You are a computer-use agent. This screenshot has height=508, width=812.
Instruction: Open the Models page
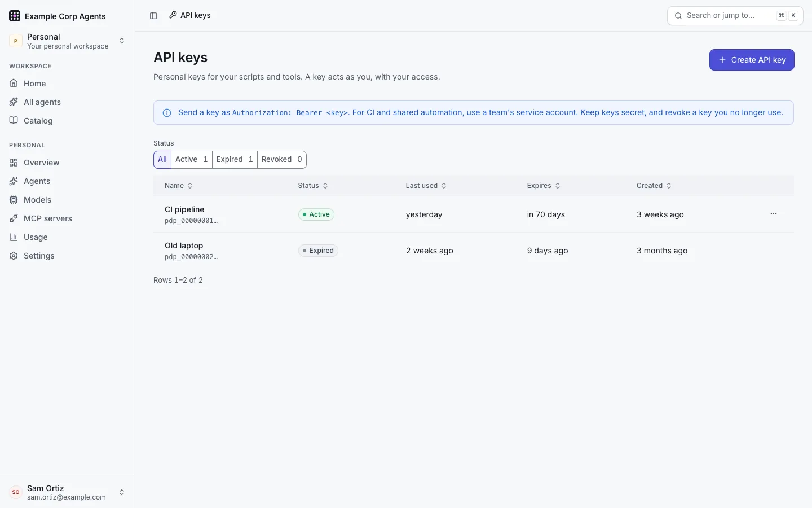[x=68, y=200]
